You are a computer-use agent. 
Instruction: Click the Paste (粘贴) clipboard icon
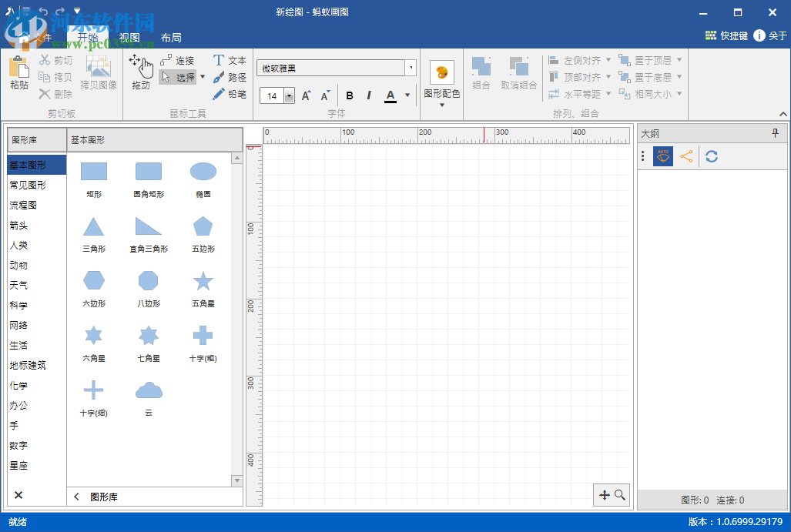point(18,72)
